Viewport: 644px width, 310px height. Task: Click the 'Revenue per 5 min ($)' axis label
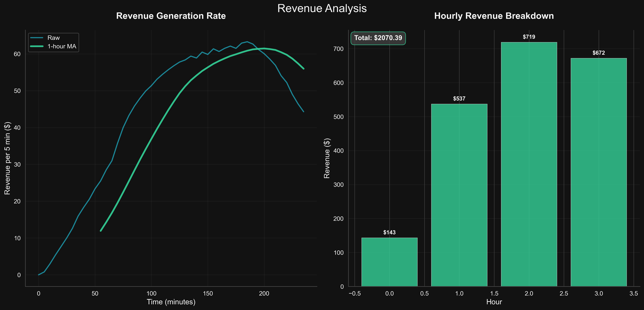point(7,158)
